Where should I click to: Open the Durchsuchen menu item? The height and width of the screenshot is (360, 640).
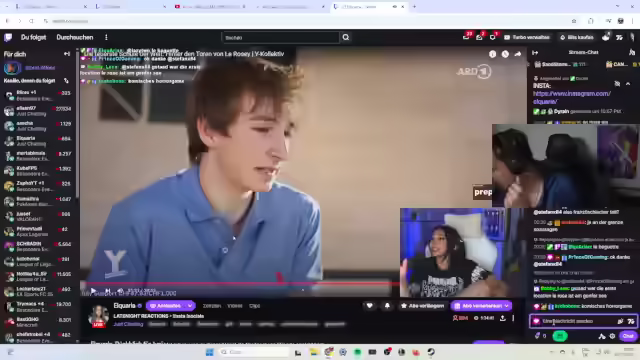(x=75, y=38)
